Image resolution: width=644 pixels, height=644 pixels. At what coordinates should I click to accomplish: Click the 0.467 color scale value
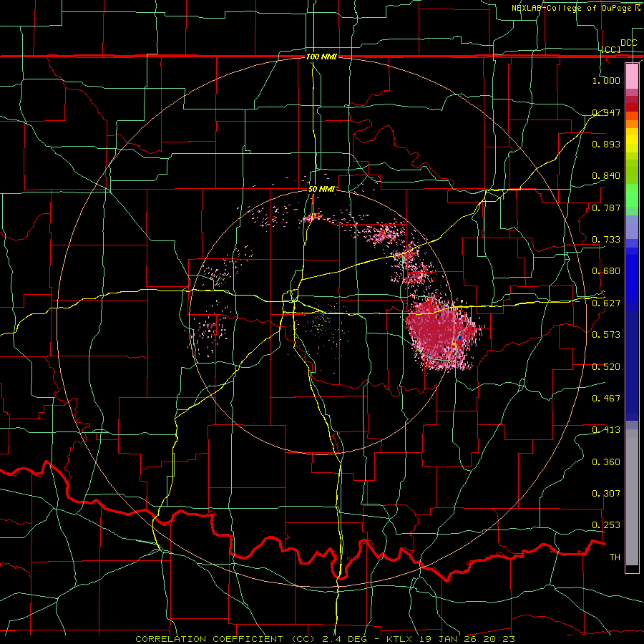606,399
